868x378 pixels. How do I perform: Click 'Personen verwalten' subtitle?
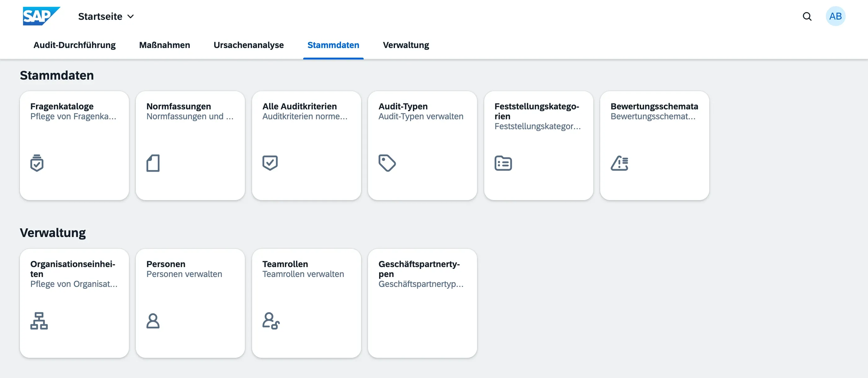184,274
